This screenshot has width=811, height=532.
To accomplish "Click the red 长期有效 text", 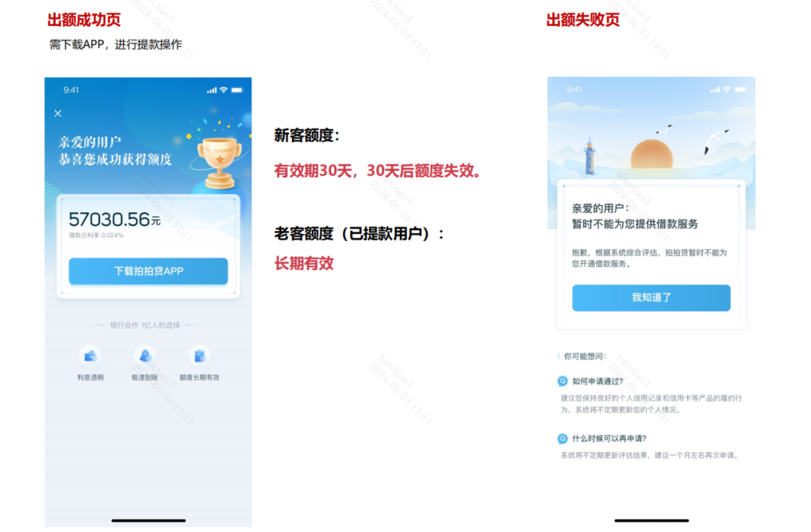I will coord(304,264).
